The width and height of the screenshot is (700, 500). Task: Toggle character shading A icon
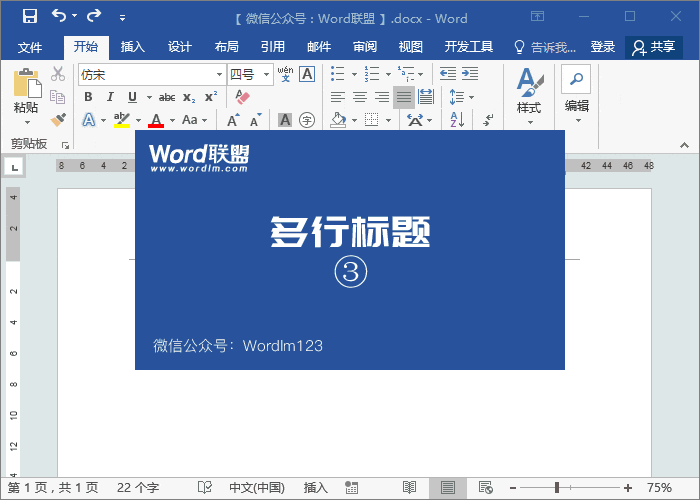pos(285,120)
